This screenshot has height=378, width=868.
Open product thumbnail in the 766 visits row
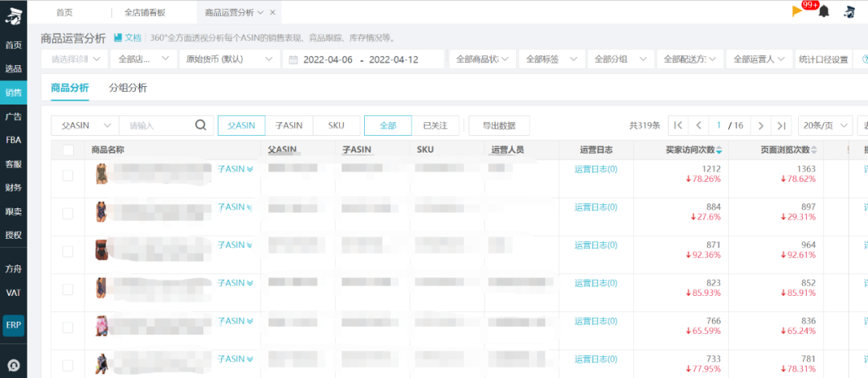click(100, 326)
